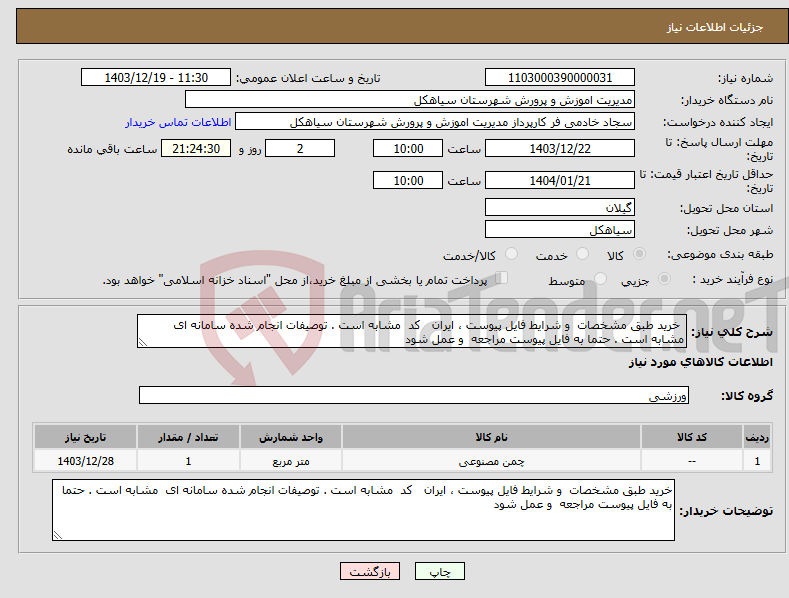Click the تاریخ نیاز column header

click(x=86, y=437)
